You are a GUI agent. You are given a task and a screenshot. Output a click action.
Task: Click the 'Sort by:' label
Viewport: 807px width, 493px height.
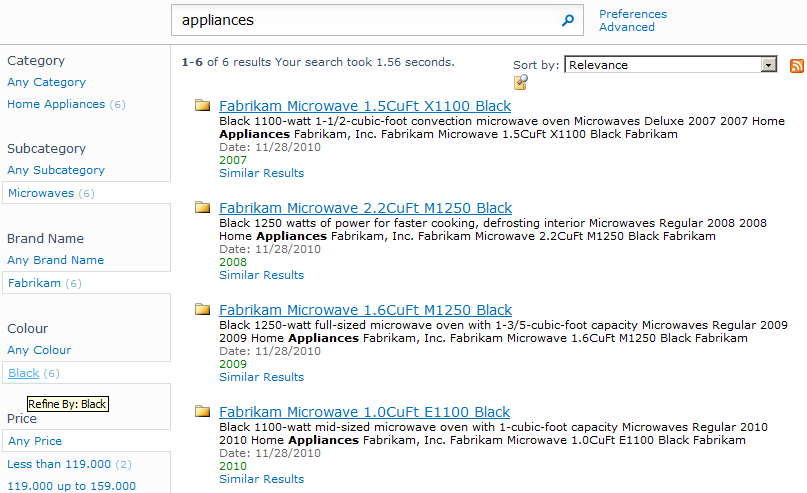pyautogui.click(x=536, y=65)
